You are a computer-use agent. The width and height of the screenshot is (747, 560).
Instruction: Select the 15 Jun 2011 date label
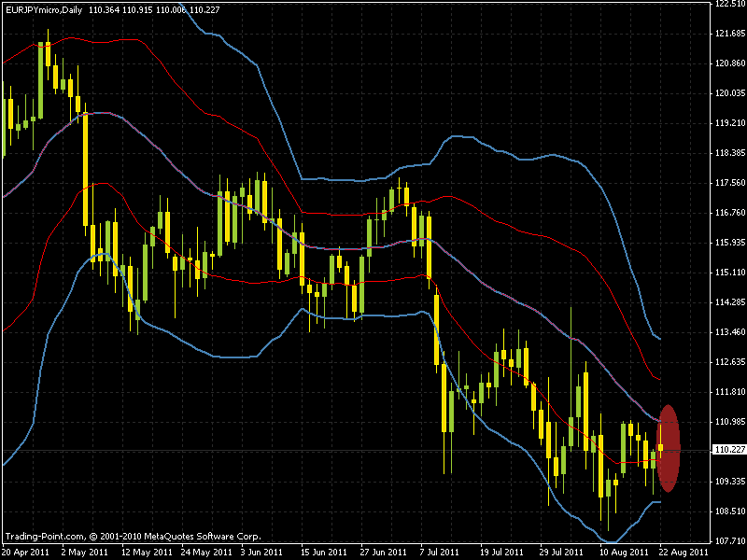point(324,553)
